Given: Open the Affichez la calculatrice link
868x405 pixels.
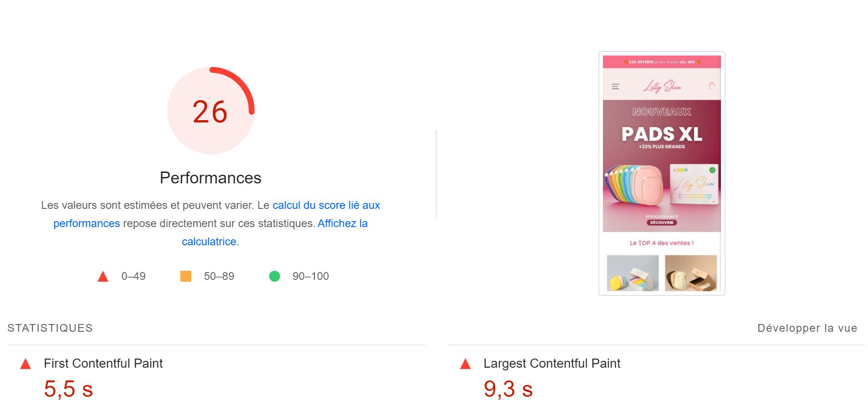Looking at the screenshot, I should (342, 223).
